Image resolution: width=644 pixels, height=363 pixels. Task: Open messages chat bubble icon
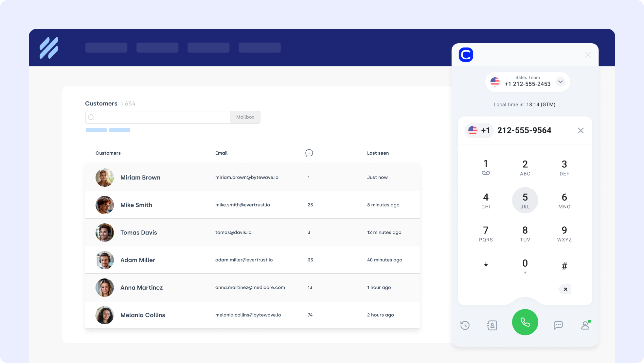click(x=558, y=325)
